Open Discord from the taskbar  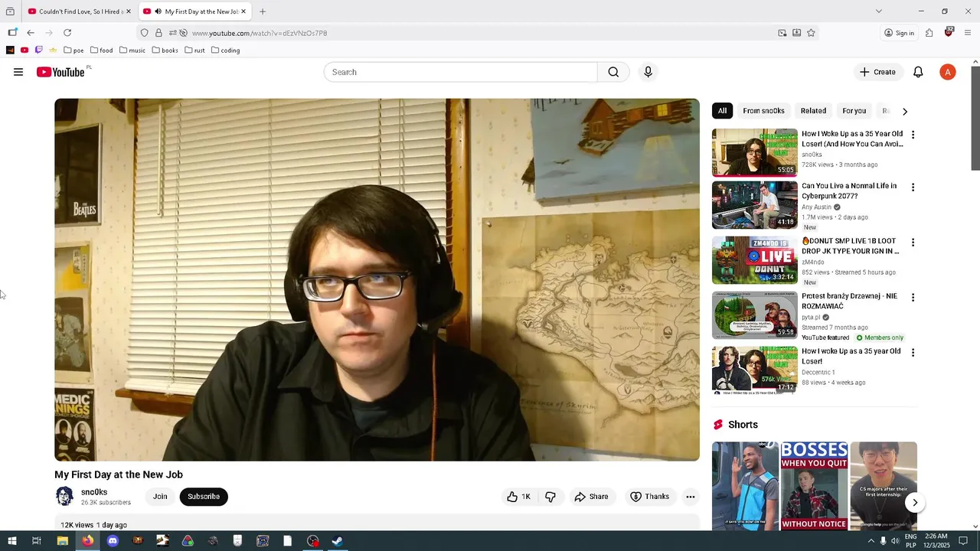click(113, 541)
